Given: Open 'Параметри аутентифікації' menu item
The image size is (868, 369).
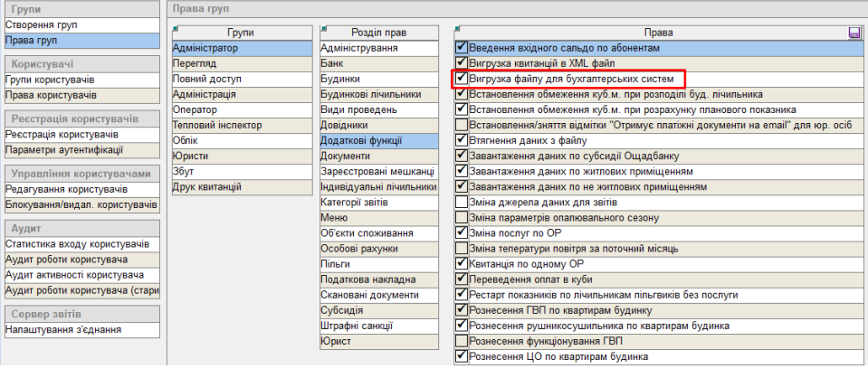Looking at the screenshot, I should pos(63,150).
